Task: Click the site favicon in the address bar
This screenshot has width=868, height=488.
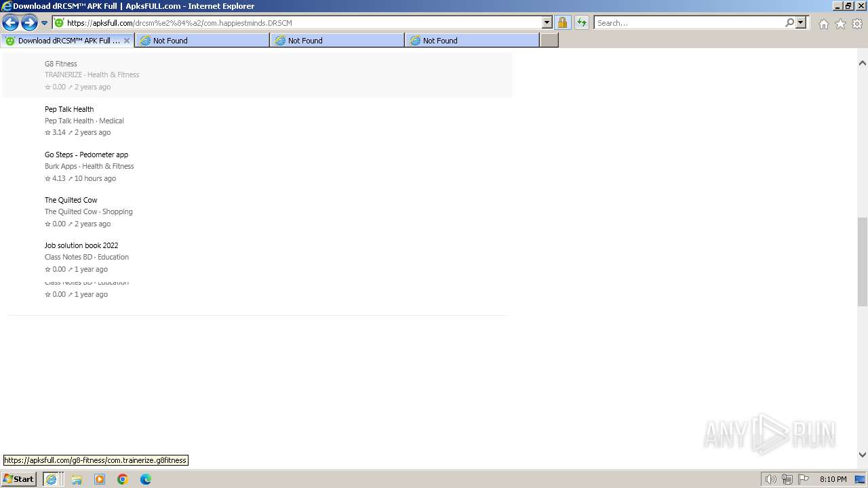Action: coord(59,23)
